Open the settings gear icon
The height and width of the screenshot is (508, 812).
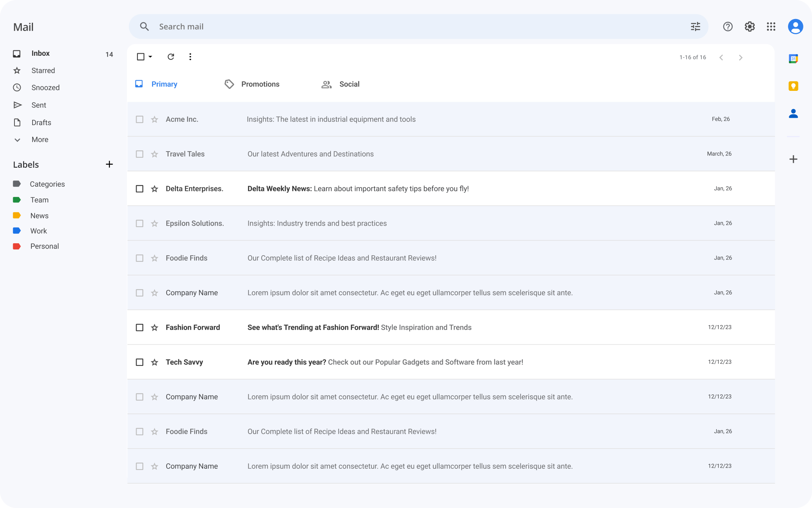[750, 26]
